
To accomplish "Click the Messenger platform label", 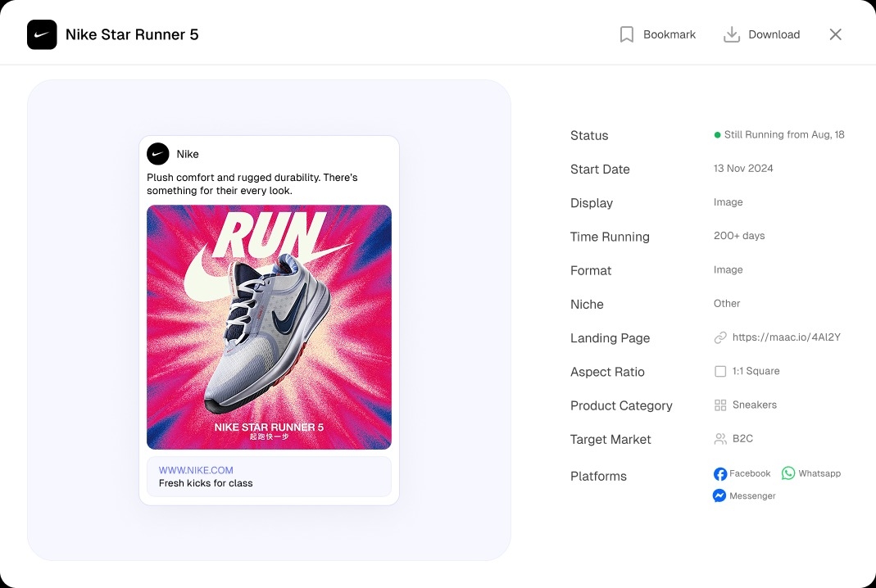I will point(752,495).
